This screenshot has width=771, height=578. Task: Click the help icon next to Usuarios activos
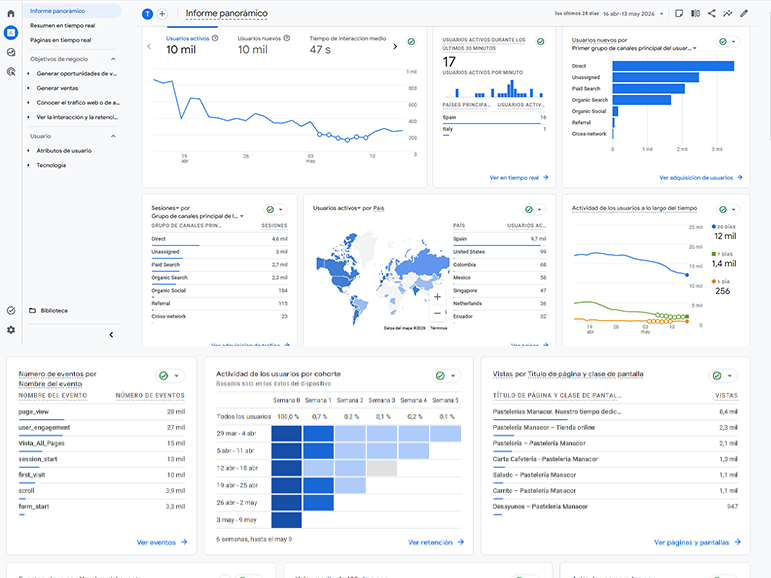click(215, 38)
